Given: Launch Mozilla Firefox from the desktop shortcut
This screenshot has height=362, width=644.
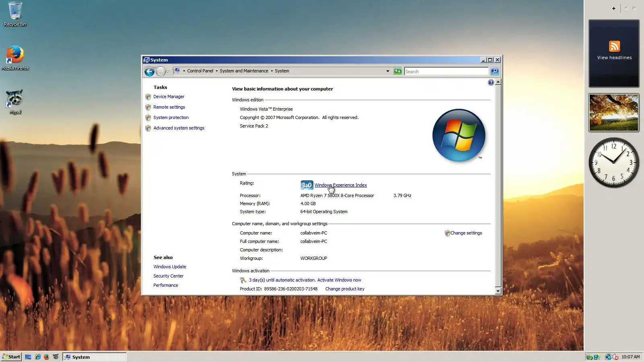Looking at the screenshot, I should (x=15, y=58).
